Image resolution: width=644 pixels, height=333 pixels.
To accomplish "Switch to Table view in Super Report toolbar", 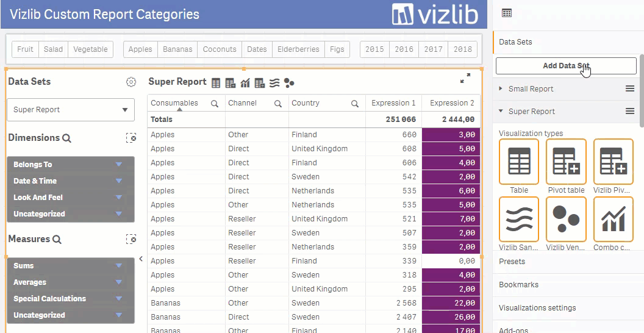I will (216, 84).
